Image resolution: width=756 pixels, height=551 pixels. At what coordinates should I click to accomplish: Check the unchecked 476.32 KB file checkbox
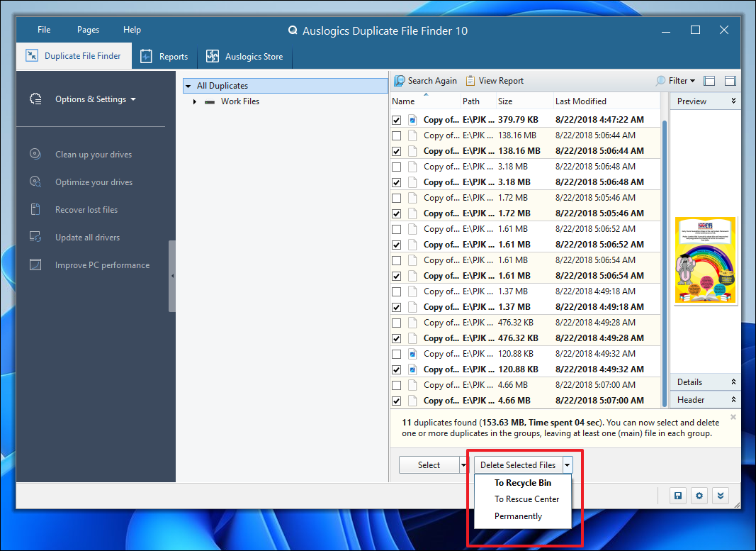[x=396, y=323]
